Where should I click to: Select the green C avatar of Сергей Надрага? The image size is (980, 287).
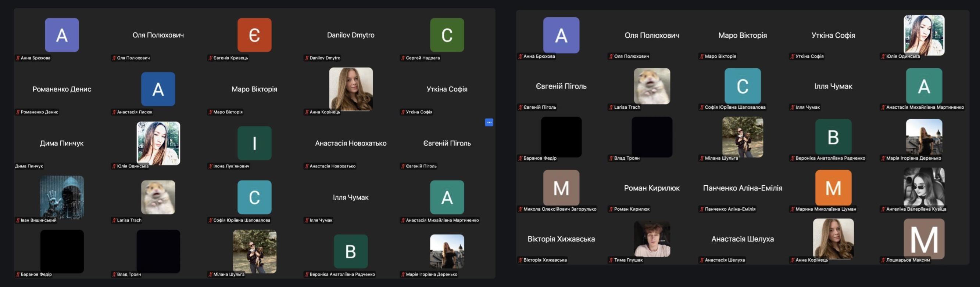click(x=447, y=35)
